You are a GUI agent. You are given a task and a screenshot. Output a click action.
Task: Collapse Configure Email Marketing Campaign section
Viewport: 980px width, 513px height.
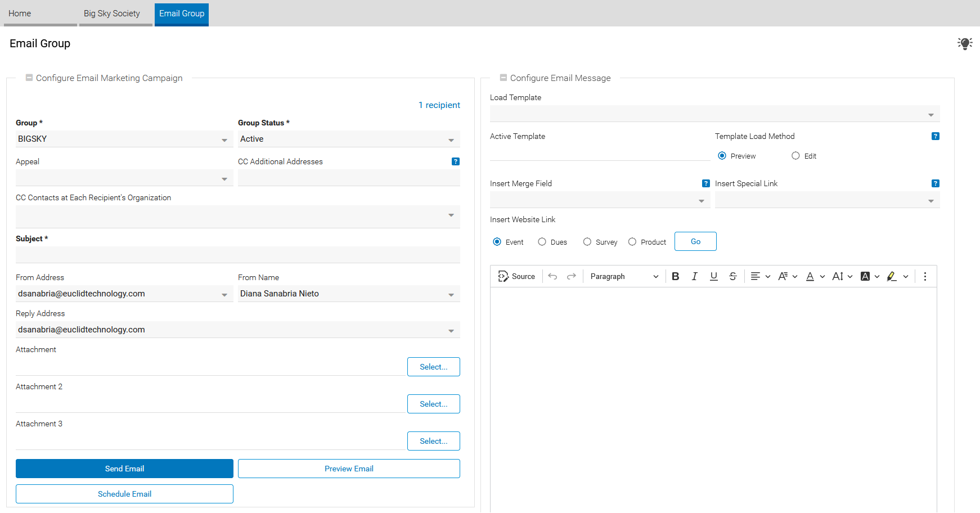[x=29, y=78]
